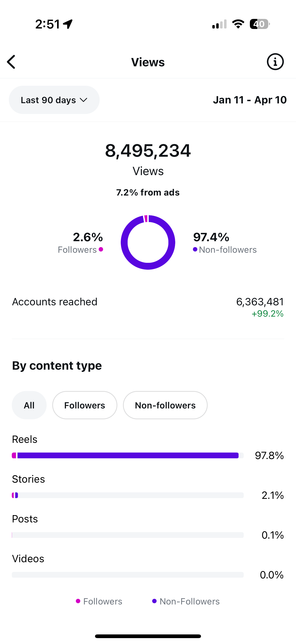Tap the battery indicator icon
This screenshot has height=644, width=296.
pyautogui.click(x=260, y=24)
